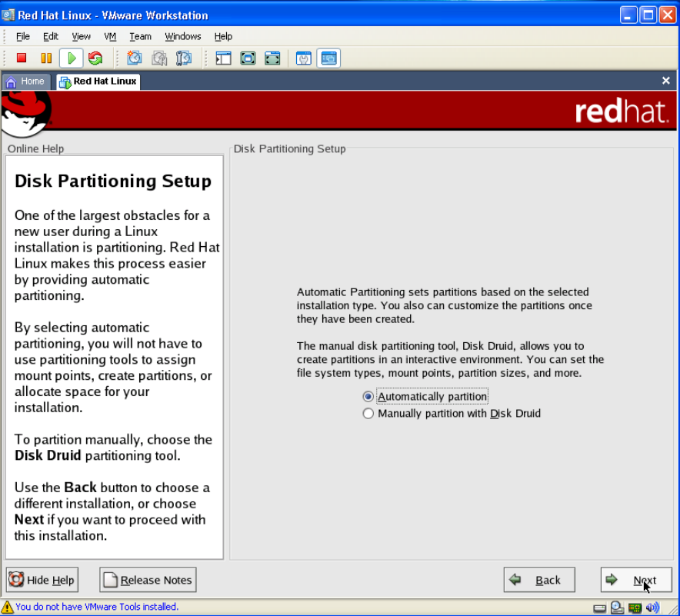Switch to the Home tab
Screen dimensions: 680x616
pyautogui.click(x=26, y=82)
